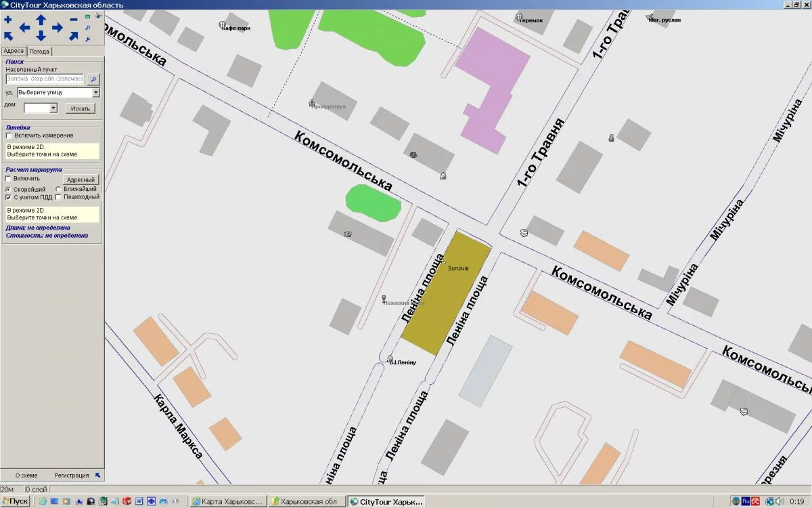
Task: Switch to the 'Погода' tab
Action: coord(39,51)
